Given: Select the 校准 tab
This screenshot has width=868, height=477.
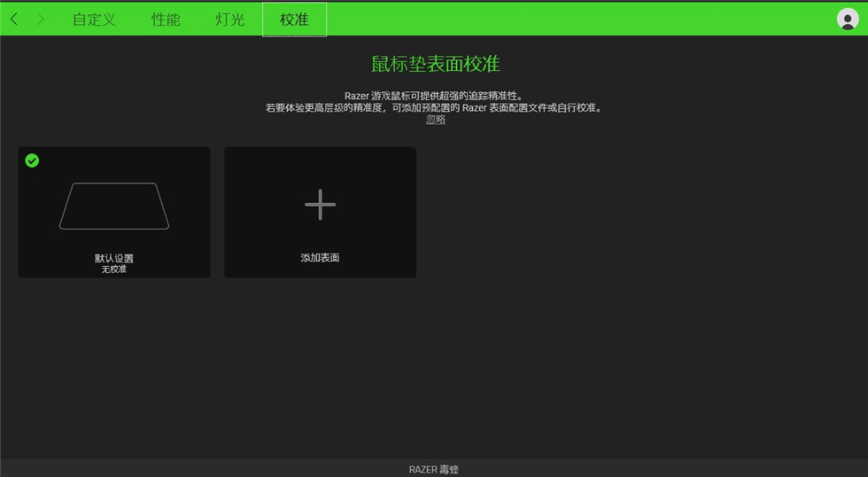Looking at the screenshot, I should pyautogui.click(x=294, y=20).
